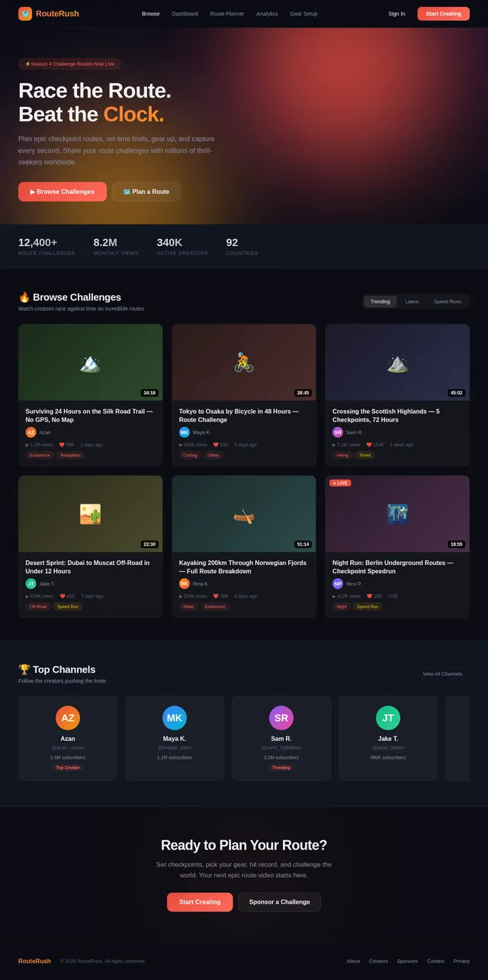
Task: Click Sam R. avatar on Highlands video
Action: coord(338,432)
